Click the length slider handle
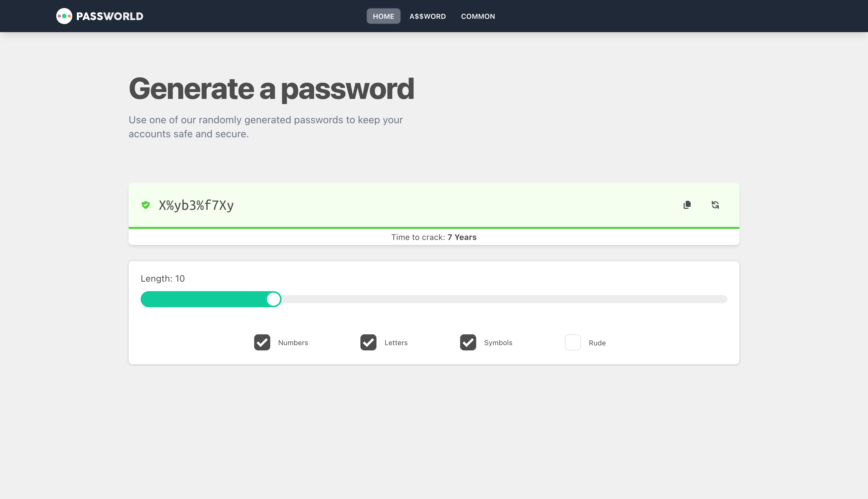 pyautogui.click(x=274, y=299)
